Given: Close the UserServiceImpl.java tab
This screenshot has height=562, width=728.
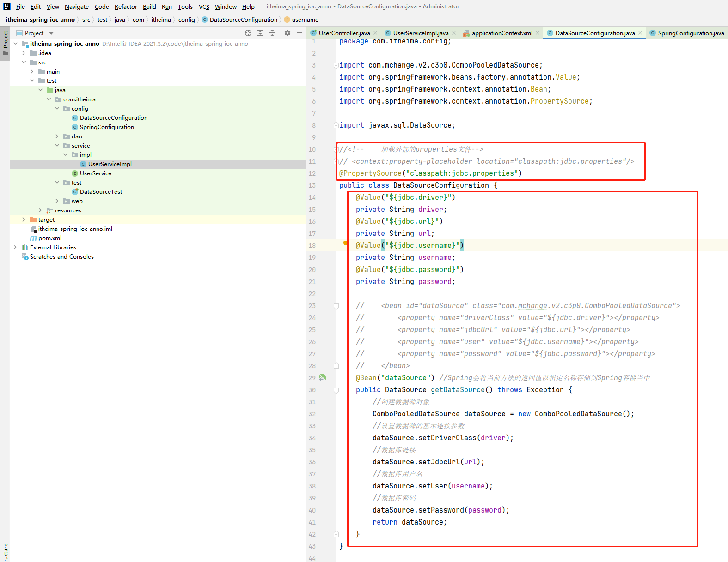Looking at the screenshot, I should pyautogui.click(x=454, y=33).
